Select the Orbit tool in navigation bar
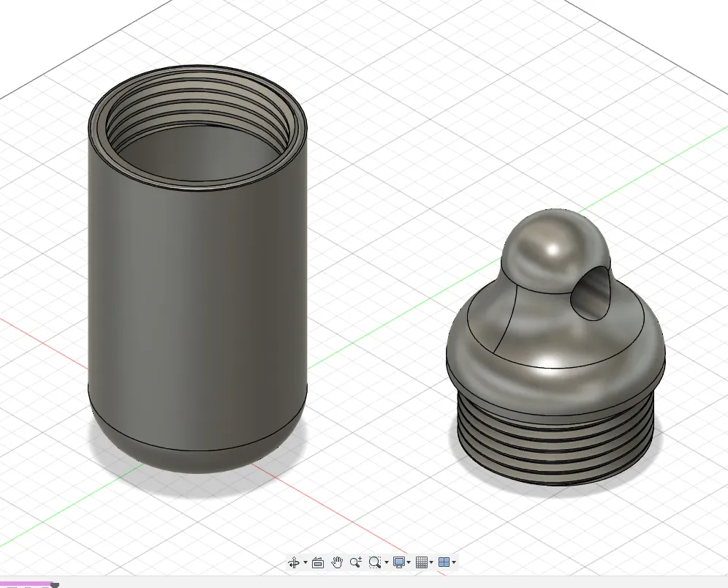 coord(294,562)
